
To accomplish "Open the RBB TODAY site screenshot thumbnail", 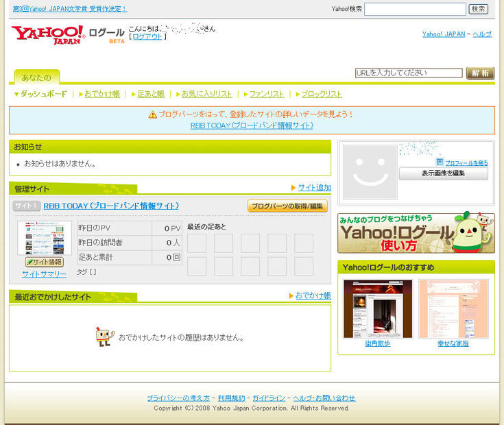I will coord(45,238).
